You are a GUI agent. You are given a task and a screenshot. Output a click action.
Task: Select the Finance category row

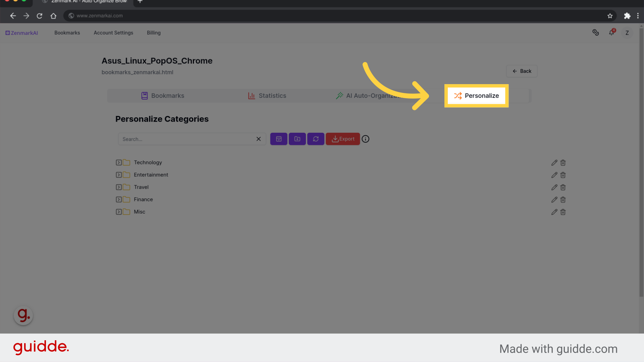(341, 199)
